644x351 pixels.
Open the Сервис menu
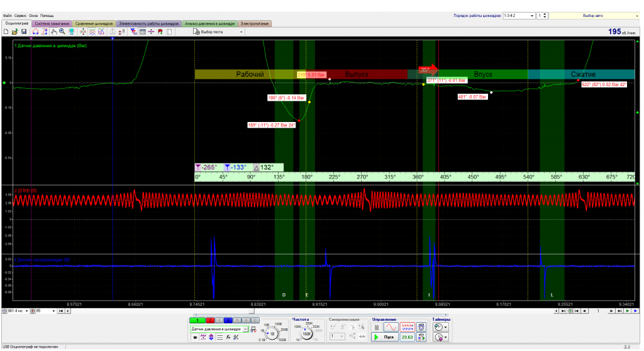pyautogui.click(x=20, y=16)
